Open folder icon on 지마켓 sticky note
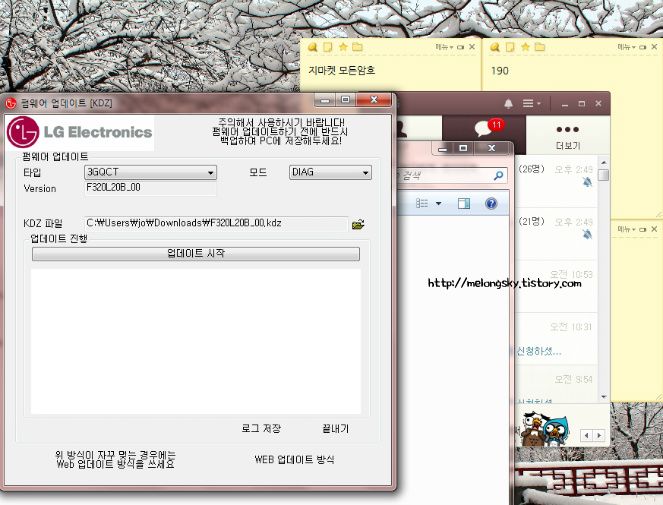 pyautogui.click(x=357, y=47)
